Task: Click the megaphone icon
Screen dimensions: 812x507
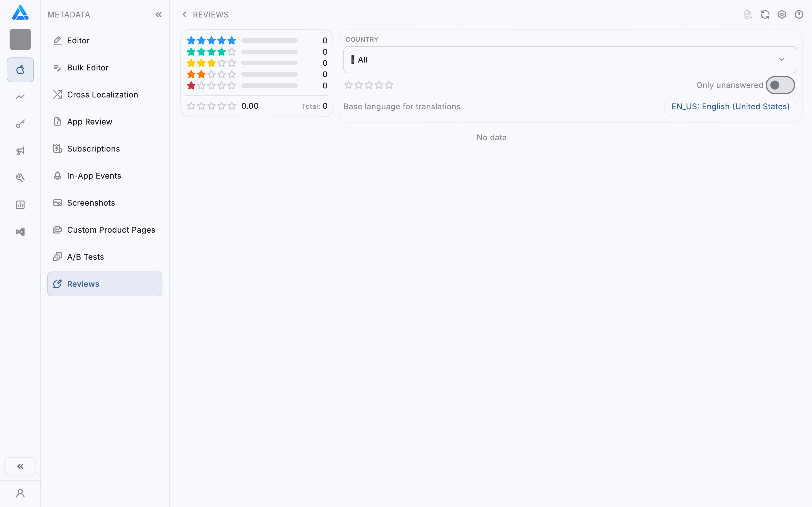Action: click(20, 151)
